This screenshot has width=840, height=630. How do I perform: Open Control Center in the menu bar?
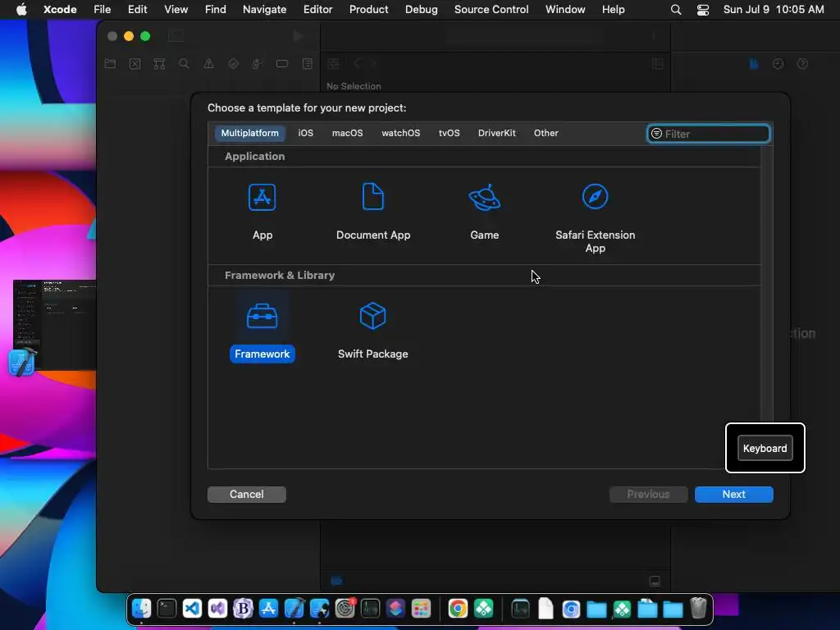[x=703, y=9]
